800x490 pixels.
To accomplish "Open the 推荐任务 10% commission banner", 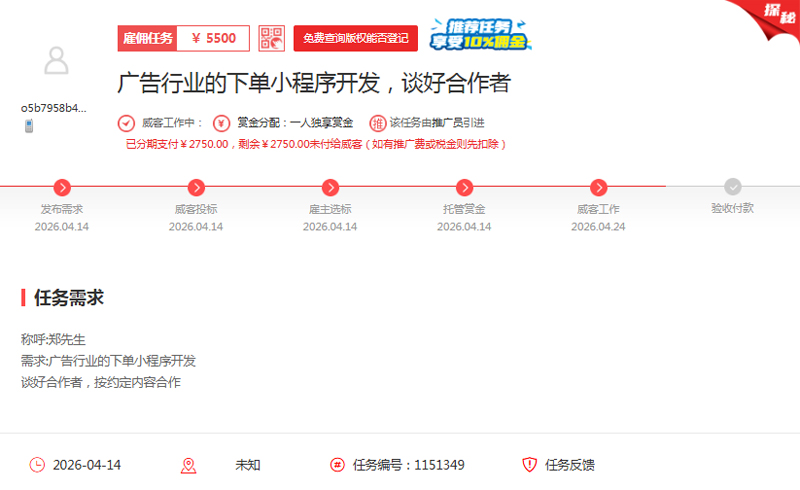I will coord(480,35).
